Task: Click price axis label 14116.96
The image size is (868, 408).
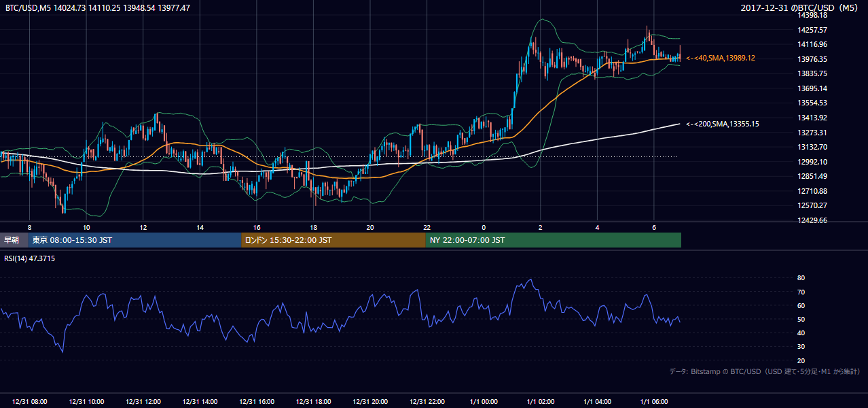Action: point(812,44)
